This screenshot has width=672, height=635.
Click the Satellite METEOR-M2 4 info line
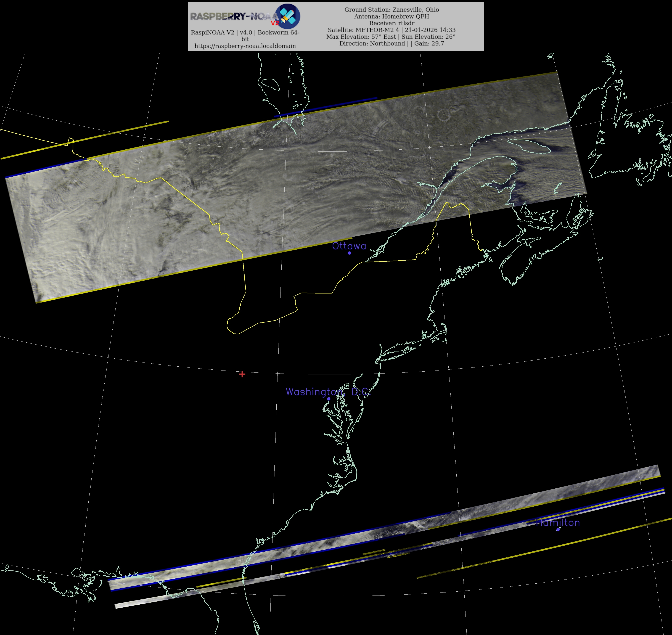pos(392,30)
